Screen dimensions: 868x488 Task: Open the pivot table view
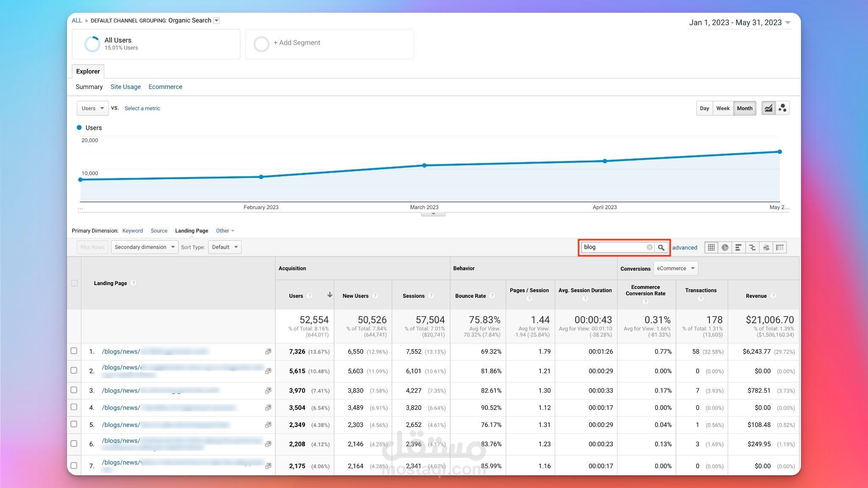780,247
